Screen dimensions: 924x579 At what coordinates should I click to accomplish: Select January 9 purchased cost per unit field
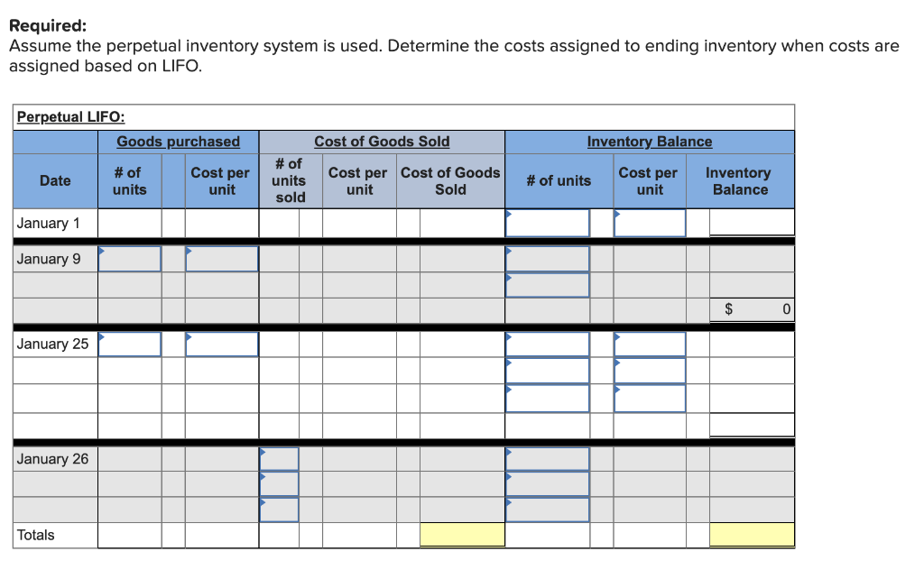point(222,259)
